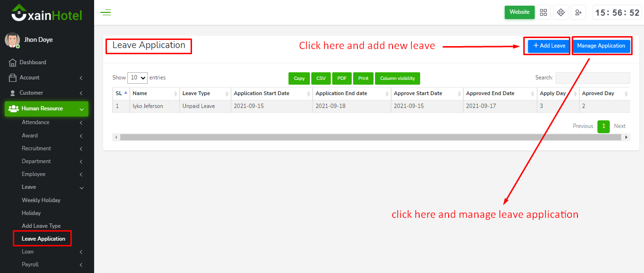Viewport: 644px width, 273px height.
Task: Export the table as PDF
Action: [x=342, y=78]
